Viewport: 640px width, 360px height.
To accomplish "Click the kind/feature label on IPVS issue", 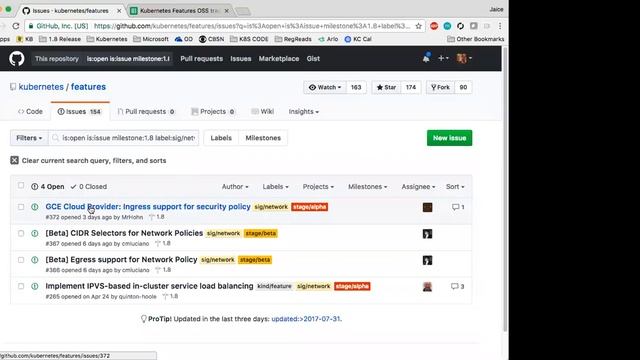I will tap(274, 286).
